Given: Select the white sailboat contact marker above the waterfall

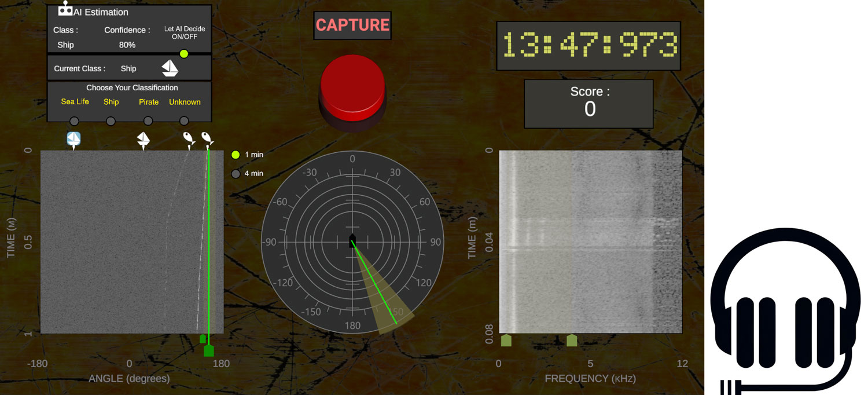Looking at the screenshot, I should point(143,140).
